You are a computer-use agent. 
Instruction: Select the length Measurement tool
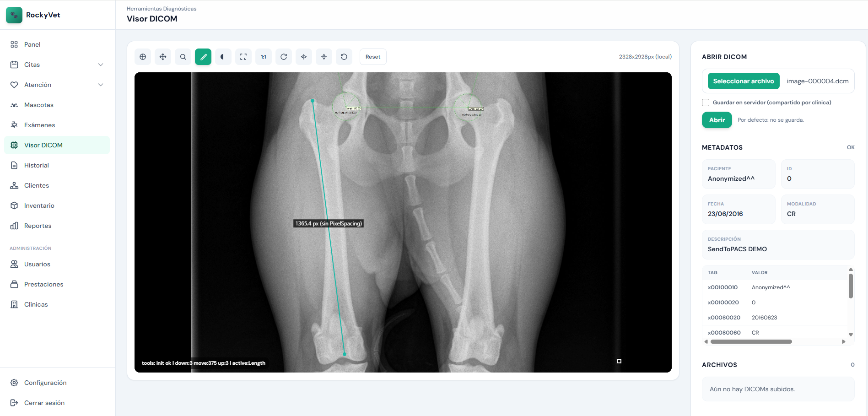tap(203, 56)
